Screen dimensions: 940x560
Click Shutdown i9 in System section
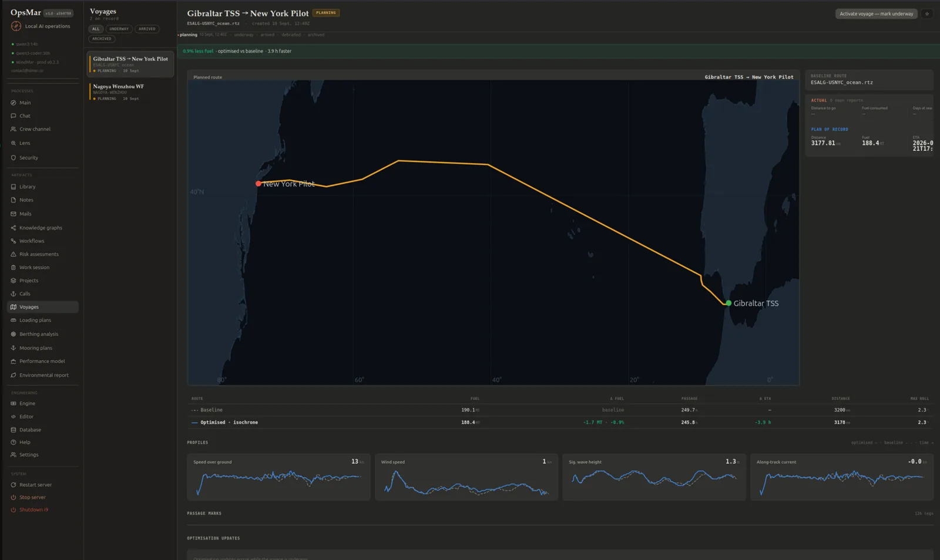coord(43,510)
